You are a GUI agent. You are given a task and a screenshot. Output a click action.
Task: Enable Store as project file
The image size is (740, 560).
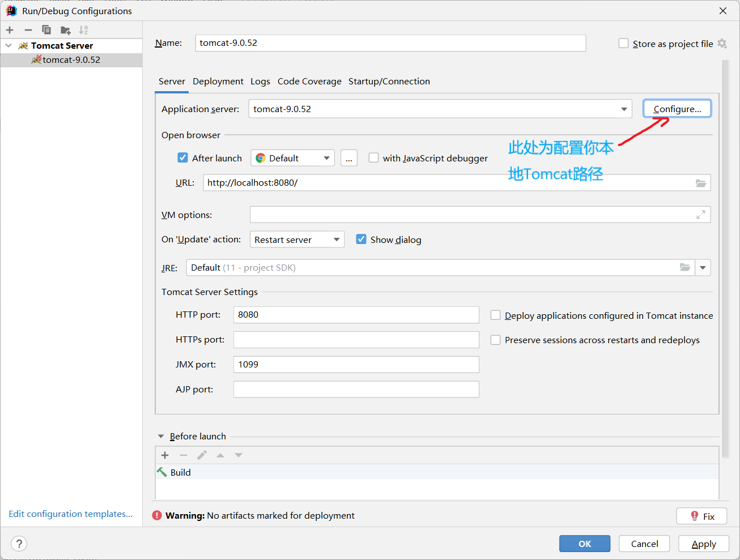pos(623,44)
